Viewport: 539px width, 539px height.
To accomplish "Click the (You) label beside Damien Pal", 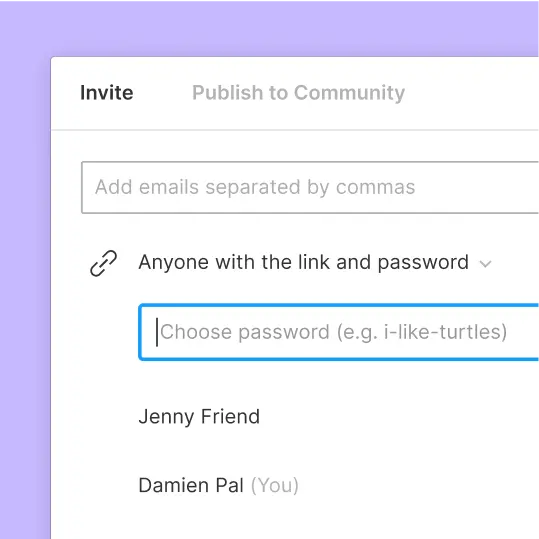I will [x=275, y=485].
